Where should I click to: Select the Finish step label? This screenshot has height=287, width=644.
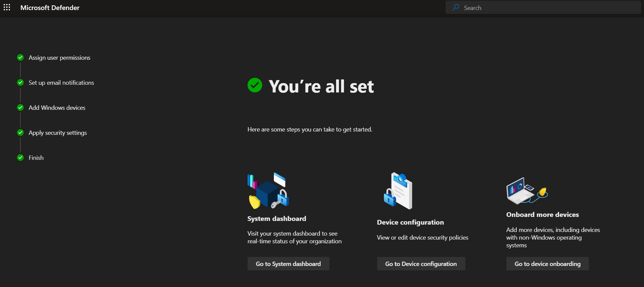(x=36, y=158)
